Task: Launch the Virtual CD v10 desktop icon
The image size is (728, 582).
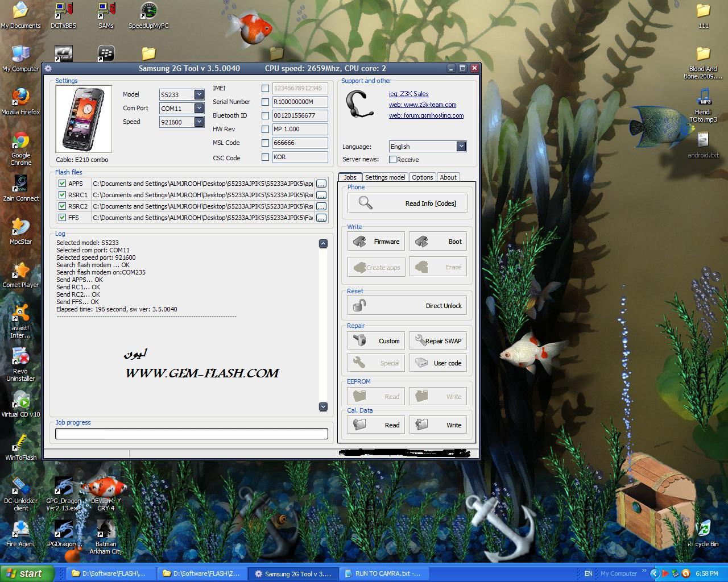Action: tap(20, 404)
